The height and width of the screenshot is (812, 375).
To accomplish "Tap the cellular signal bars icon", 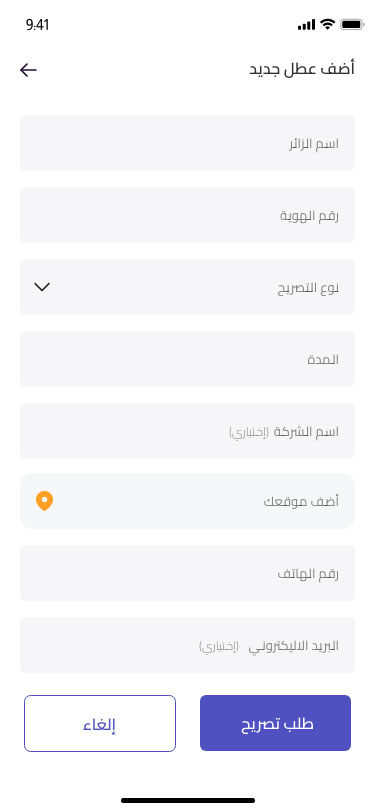I will pos(307,25).
